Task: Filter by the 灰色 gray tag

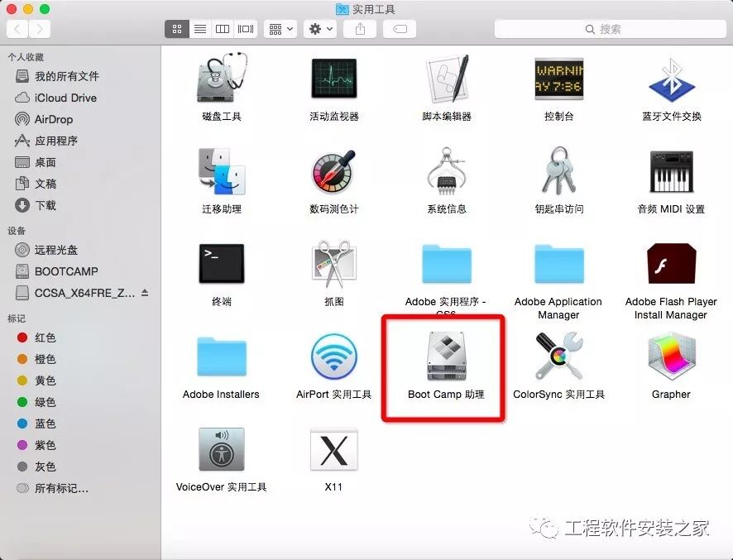Action: coord(80,467)
